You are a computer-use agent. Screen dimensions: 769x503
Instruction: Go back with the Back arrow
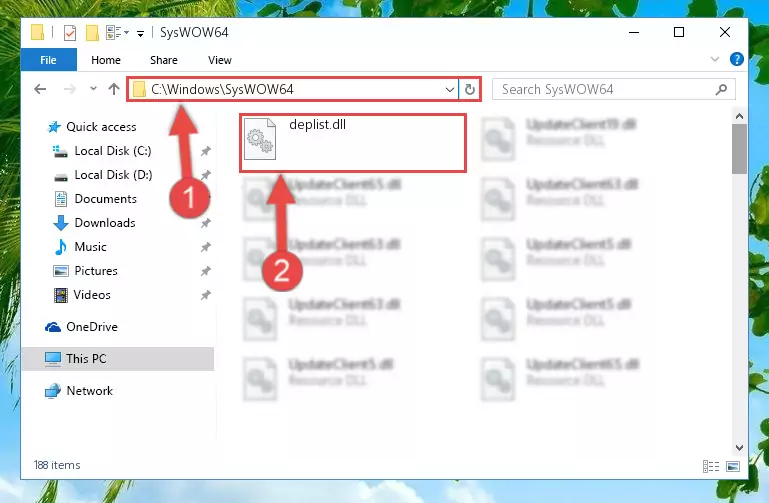click(x=40, y=89)
